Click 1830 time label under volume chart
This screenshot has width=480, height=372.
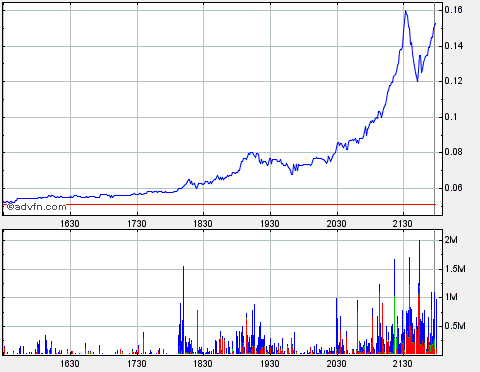[203, 363]
